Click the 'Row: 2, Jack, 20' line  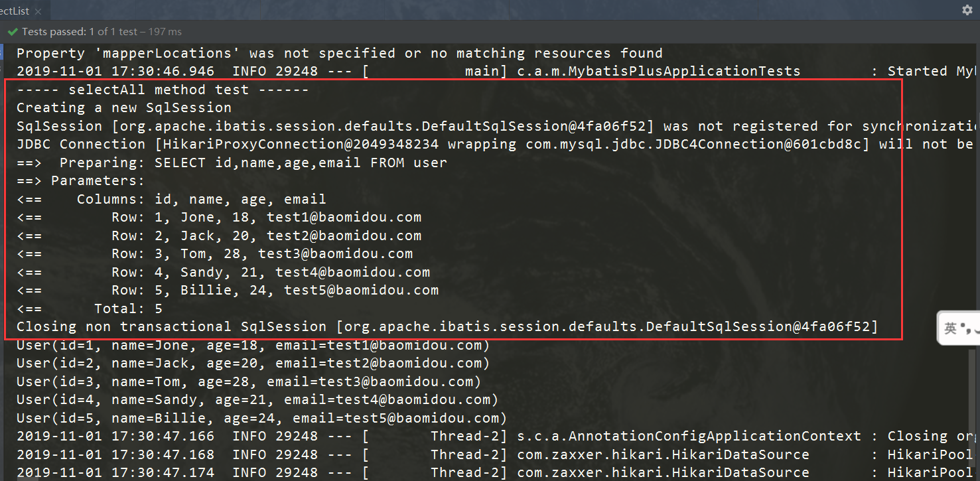coord(219,236)
